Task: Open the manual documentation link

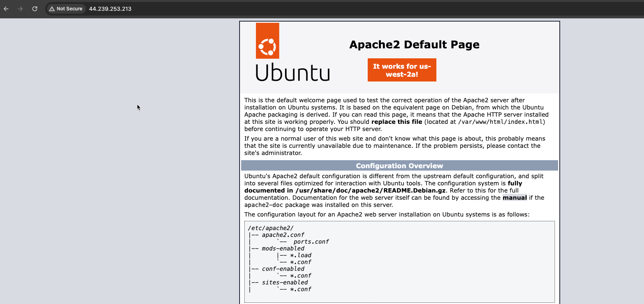Action: (x=515, y=198)
